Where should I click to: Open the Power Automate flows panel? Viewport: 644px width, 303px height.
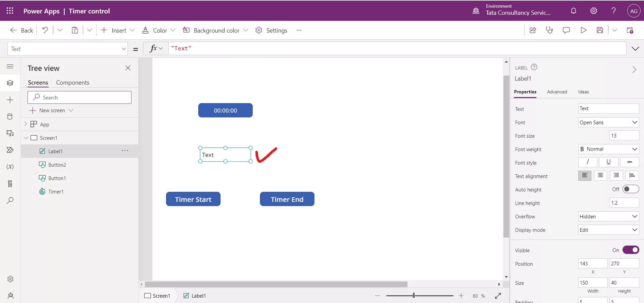point(10,150)
